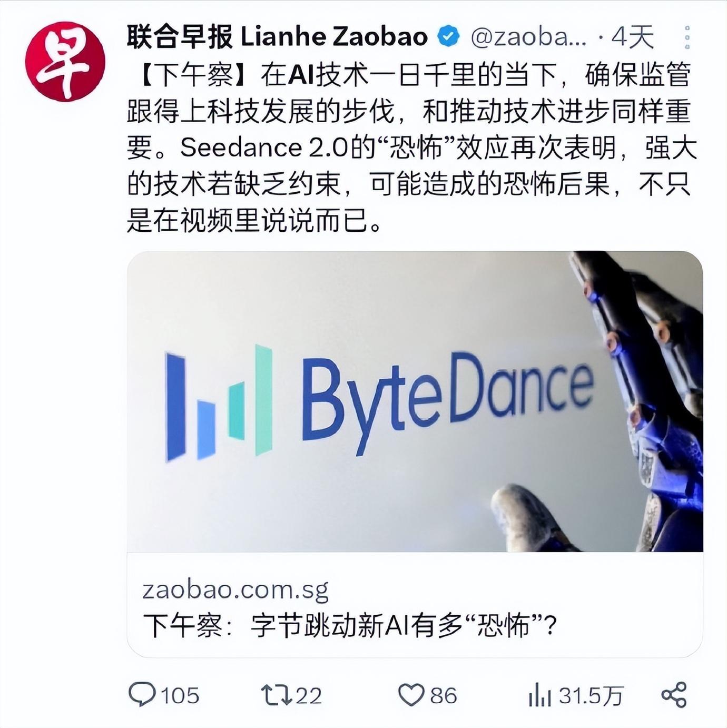Open the ByteDance preview image
The height and width of the screenshot is (728, 727).
coord(415,401)
